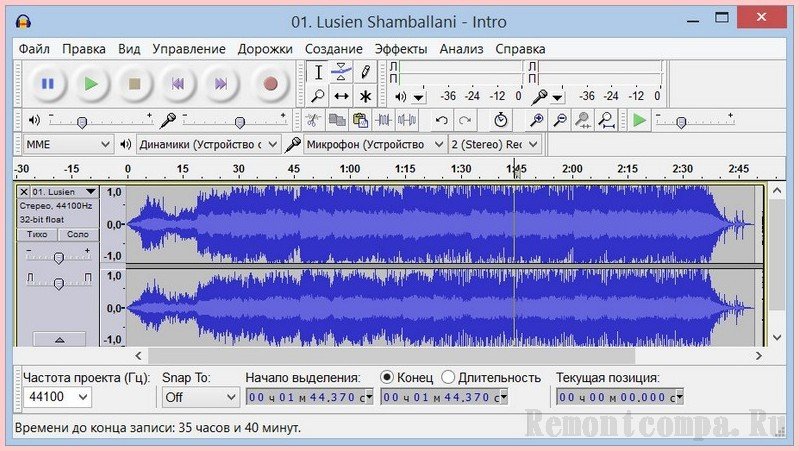Click the Audacity headphones logo in the title bar
Image resolution: width=799 pixels, height=451 pixels.
23,21
